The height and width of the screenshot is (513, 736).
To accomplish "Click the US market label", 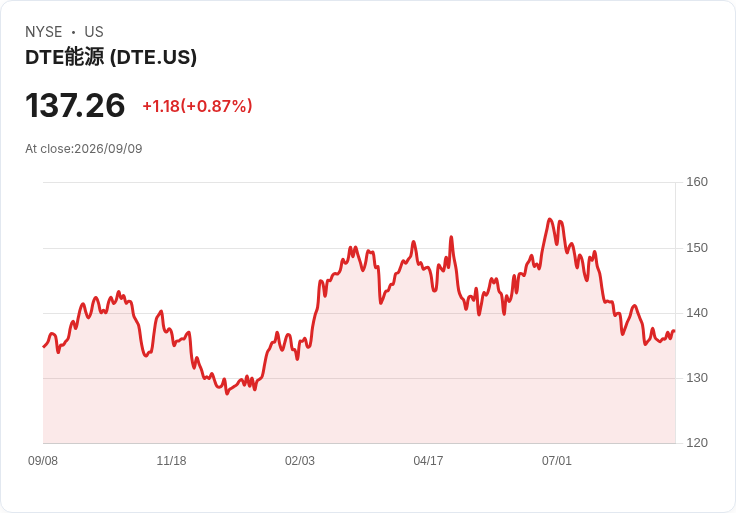I will (x=94, y=32).
